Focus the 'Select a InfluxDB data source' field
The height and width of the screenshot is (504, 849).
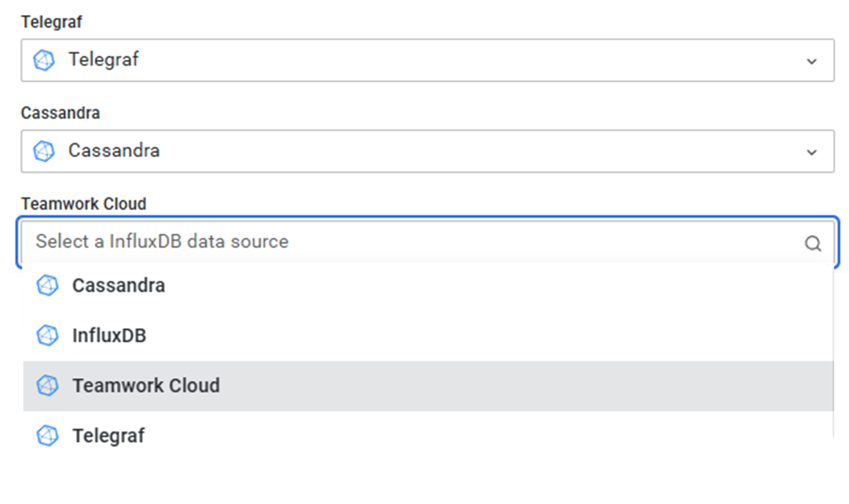(399, 242)
